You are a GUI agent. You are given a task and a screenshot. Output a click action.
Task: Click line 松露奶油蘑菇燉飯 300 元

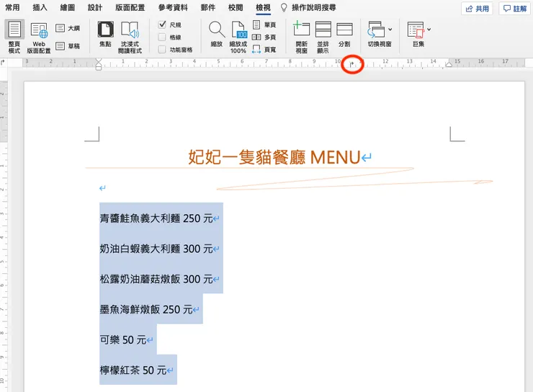tap(156, 279)
